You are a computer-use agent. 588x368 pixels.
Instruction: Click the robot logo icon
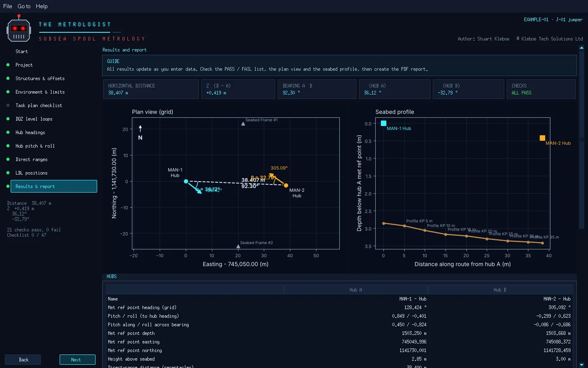19,29
